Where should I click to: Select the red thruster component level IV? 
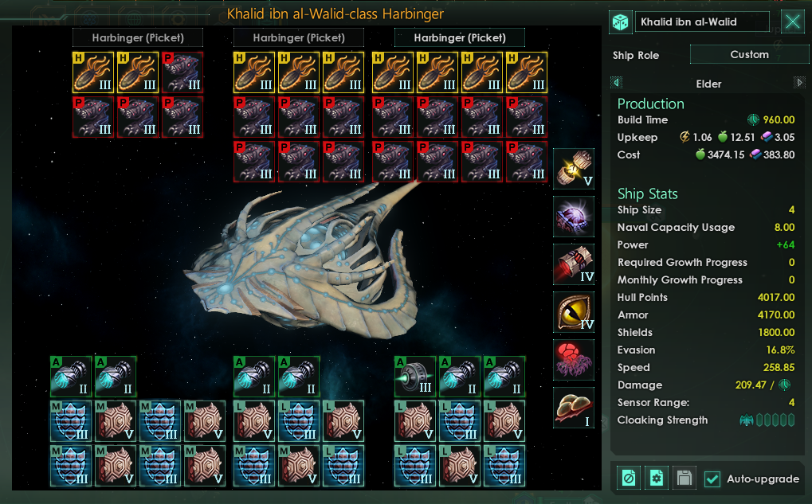tap(574, 264)
